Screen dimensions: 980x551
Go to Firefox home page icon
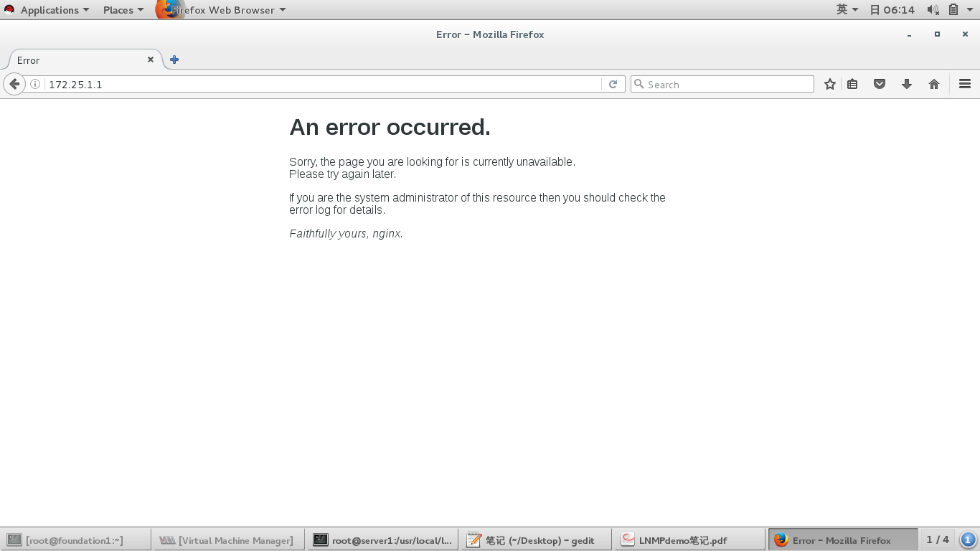pos(934,84)
